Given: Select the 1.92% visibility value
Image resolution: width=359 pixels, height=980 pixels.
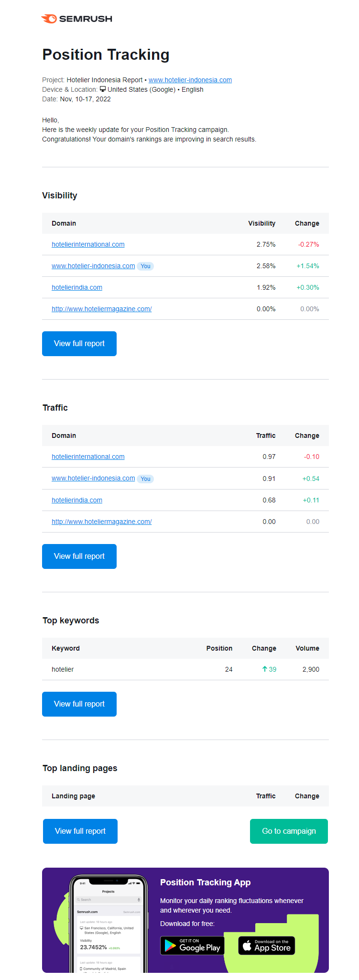Looking at the screenshot, I should [266, 287].
